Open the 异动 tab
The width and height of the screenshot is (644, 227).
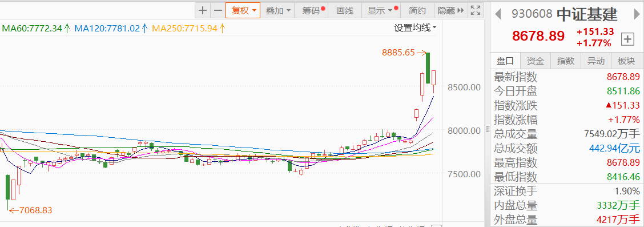click(x=596, y=61)
